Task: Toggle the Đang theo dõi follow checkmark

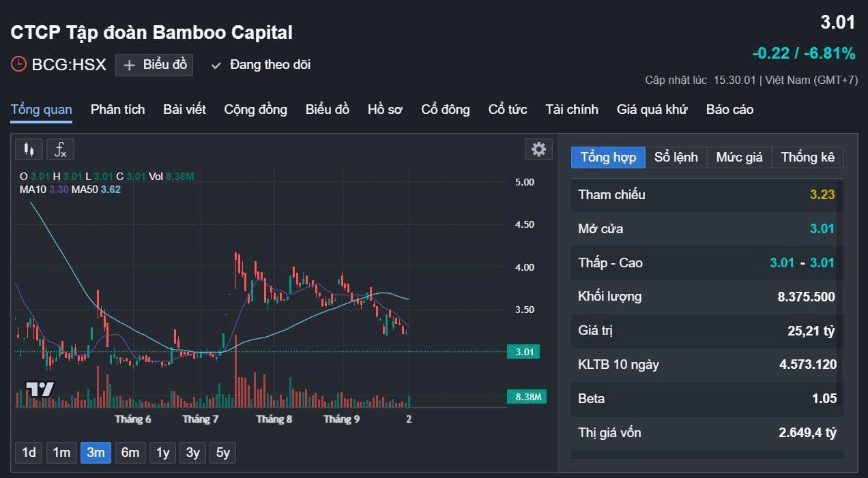Action: (x=216, y=65)
